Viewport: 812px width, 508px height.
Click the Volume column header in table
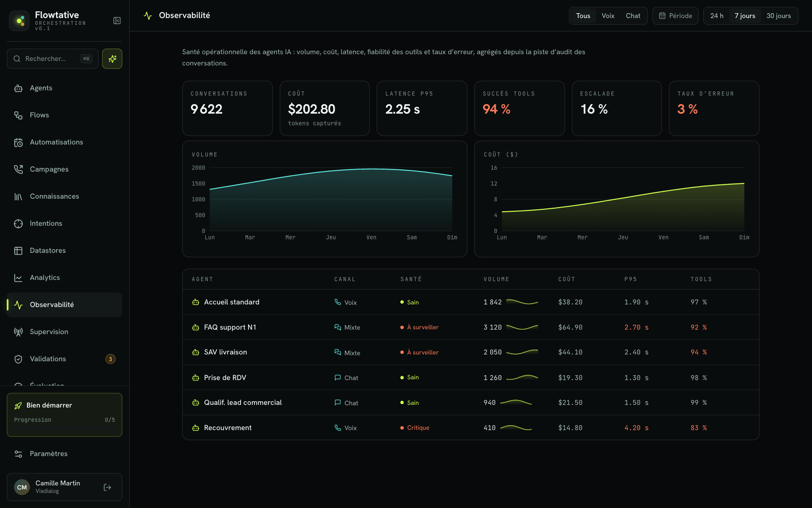coord(496,279)
